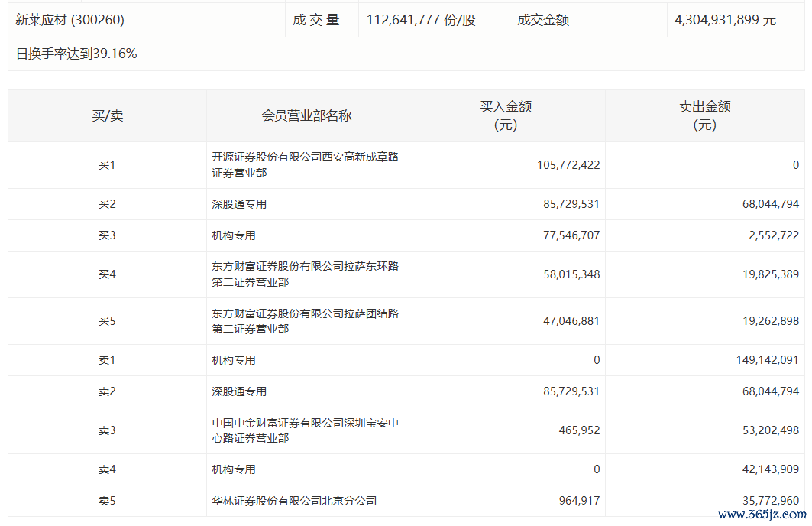Click the buy amount 105,772,422

(x=568, y=165)
